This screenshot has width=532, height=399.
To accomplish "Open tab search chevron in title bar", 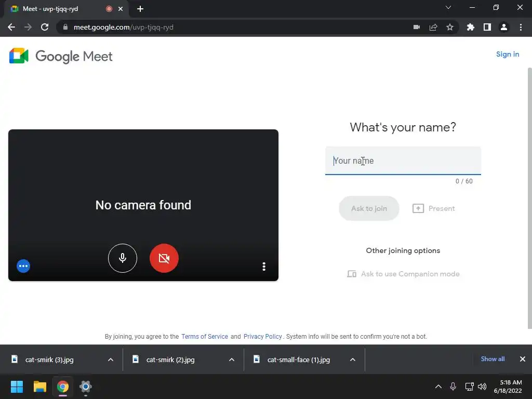I will pyautogui.click(x=448, y=7).
